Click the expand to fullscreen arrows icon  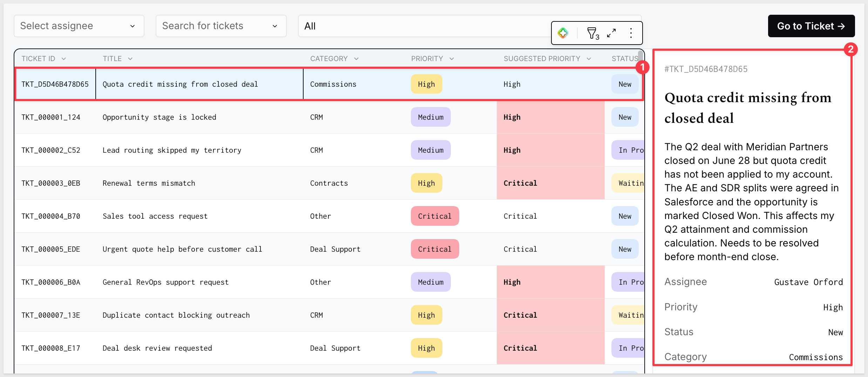tap(611, 33)
